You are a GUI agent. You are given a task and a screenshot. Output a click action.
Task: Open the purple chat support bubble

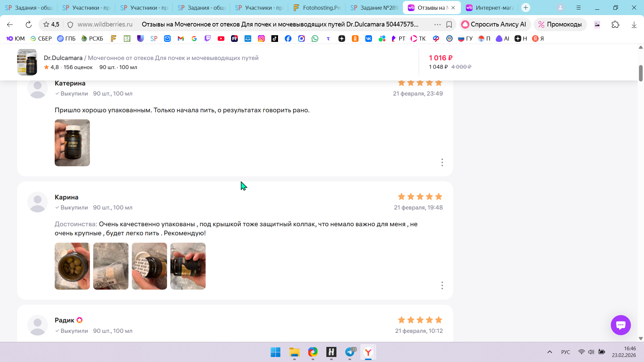(621, 325)
